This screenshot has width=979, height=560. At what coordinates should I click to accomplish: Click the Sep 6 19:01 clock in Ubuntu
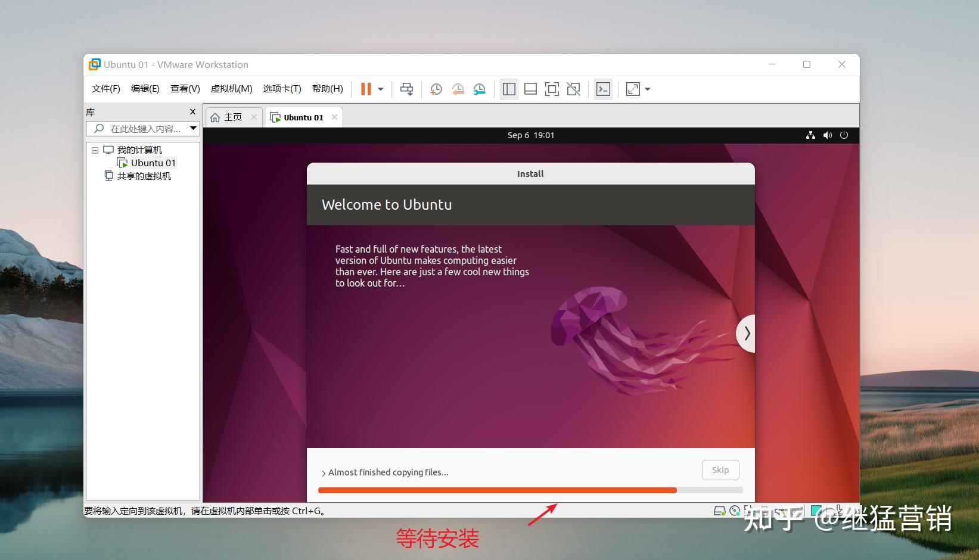pos(531,135)
